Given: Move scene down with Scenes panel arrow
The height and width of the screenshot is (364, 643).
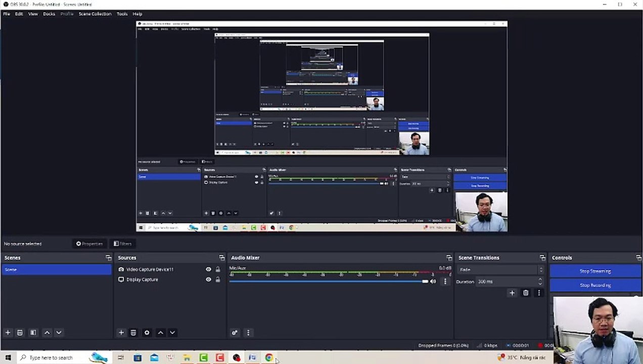Looking at the screenshot, I should pyautogui.click(x=59, y=333).
